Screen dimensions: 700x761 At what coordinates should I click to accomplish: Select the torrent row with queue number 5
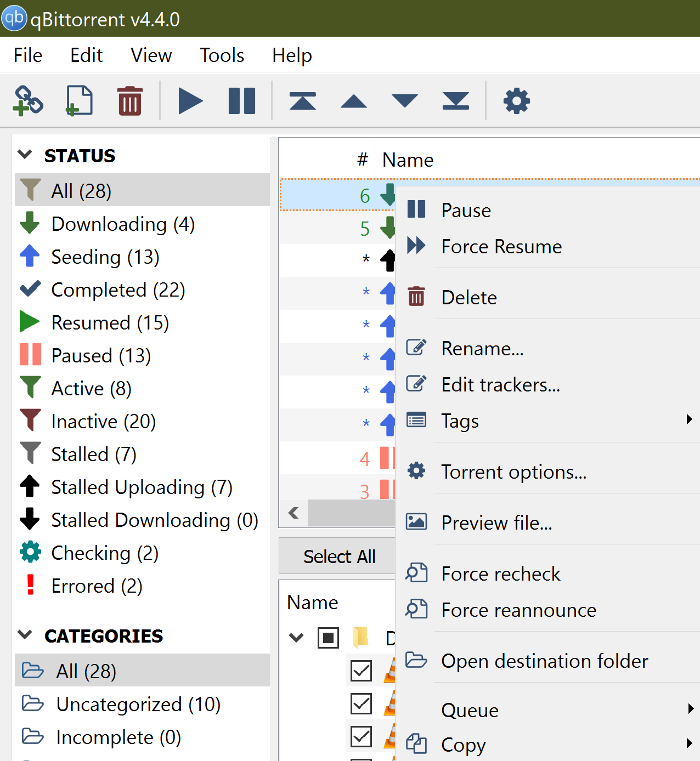coord(337,228)
